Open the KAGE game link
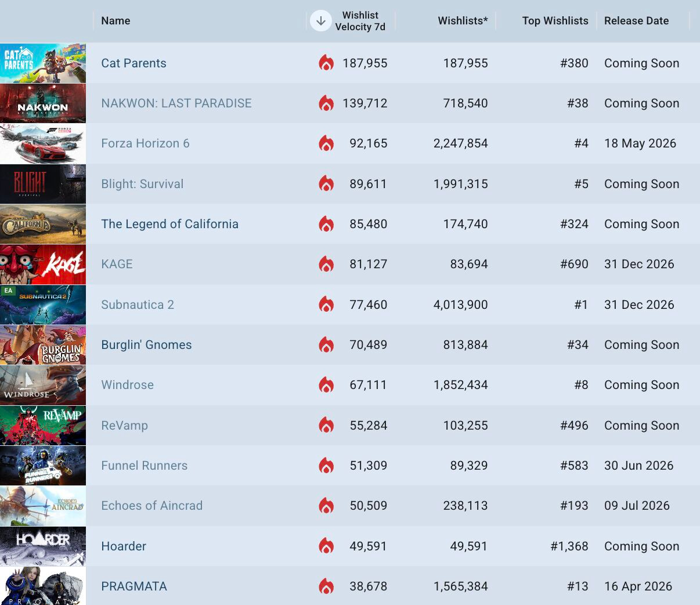This screenshot has width=700, height=605. pos(117,264)
